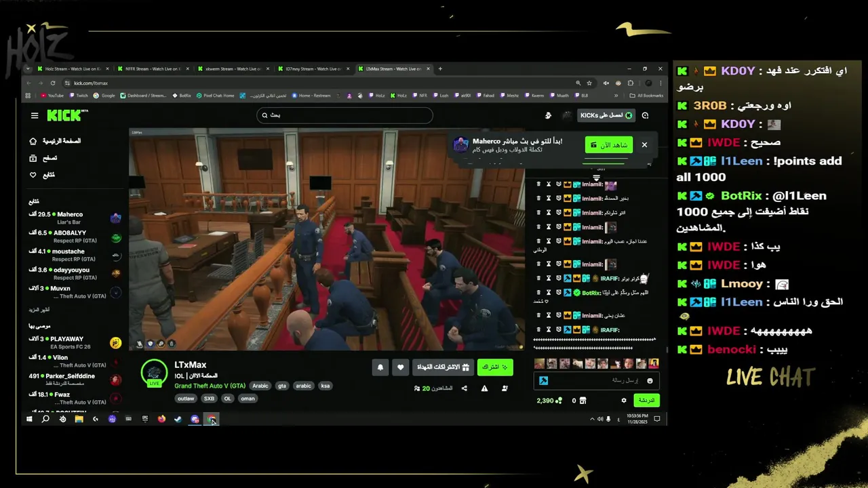Click the green Watch Now button in the Maherco popup

click(609, 145)
